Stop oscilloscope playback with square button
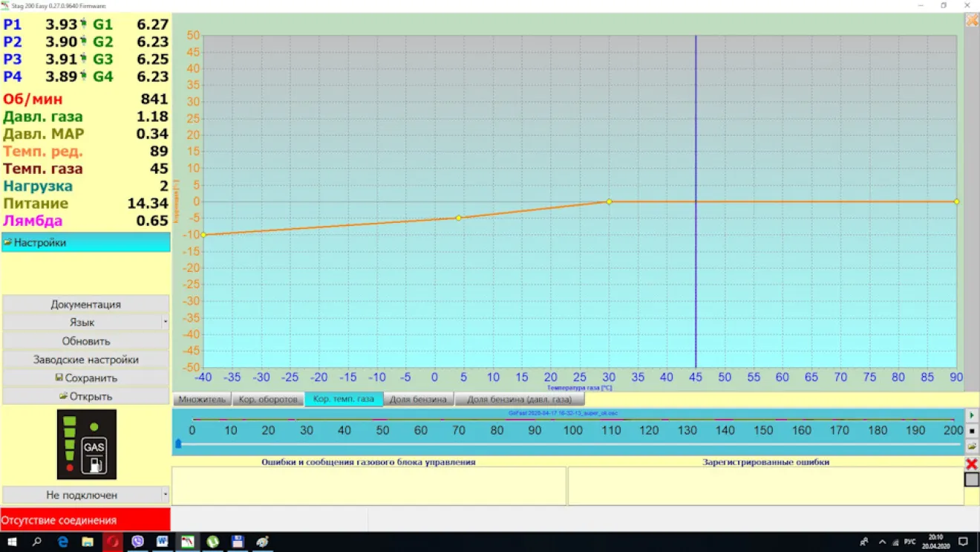980x552 pixels. (972, 431)
